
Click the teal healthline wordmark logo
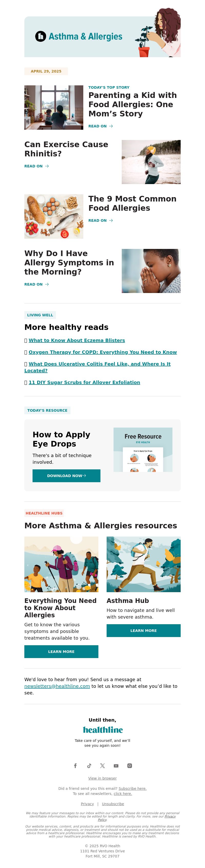[x=103, y=730]
